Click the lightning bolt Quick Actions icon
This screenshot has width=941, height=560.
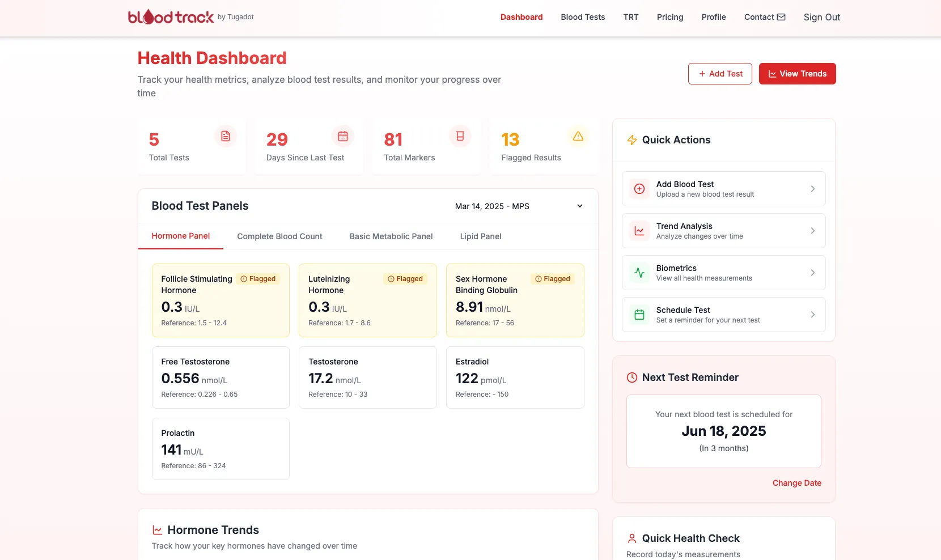tap(632, 140)
